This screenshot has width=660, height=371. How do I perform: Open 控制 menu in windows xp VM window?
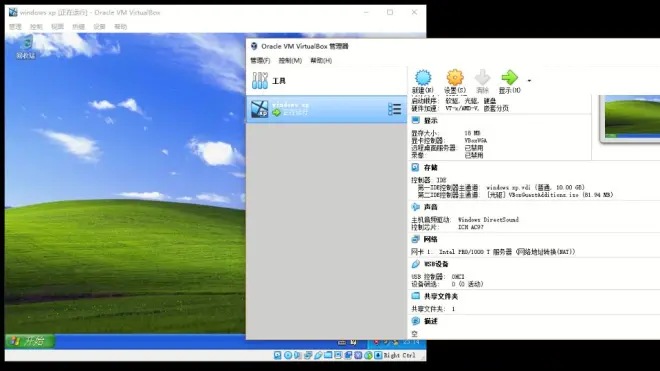pos(36,27)
